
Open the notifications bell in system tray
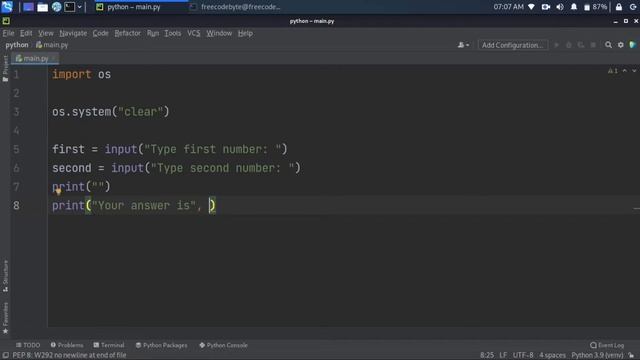574,7
